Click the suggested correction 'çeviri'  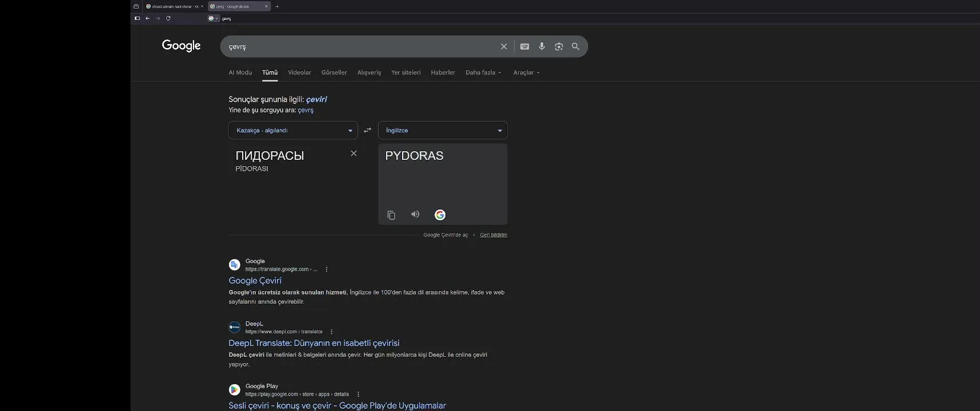(x=316, y=99)
